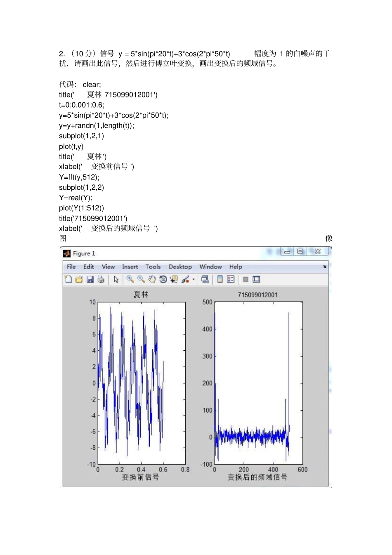The width and height of the screenshot is (392, 555).
Task: Enable the Rotate 3D tool
Action: pyautogui.click(x=163, y=279)
